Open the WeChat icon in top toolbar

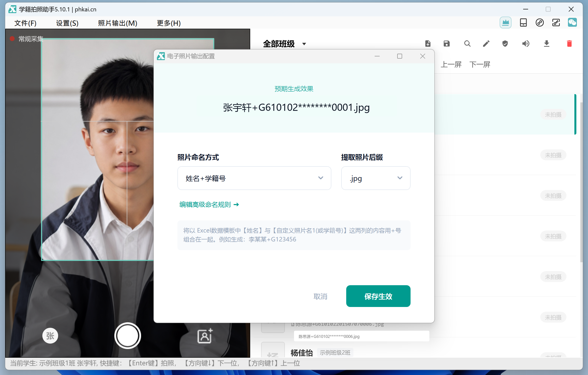(x=572, y=23)
